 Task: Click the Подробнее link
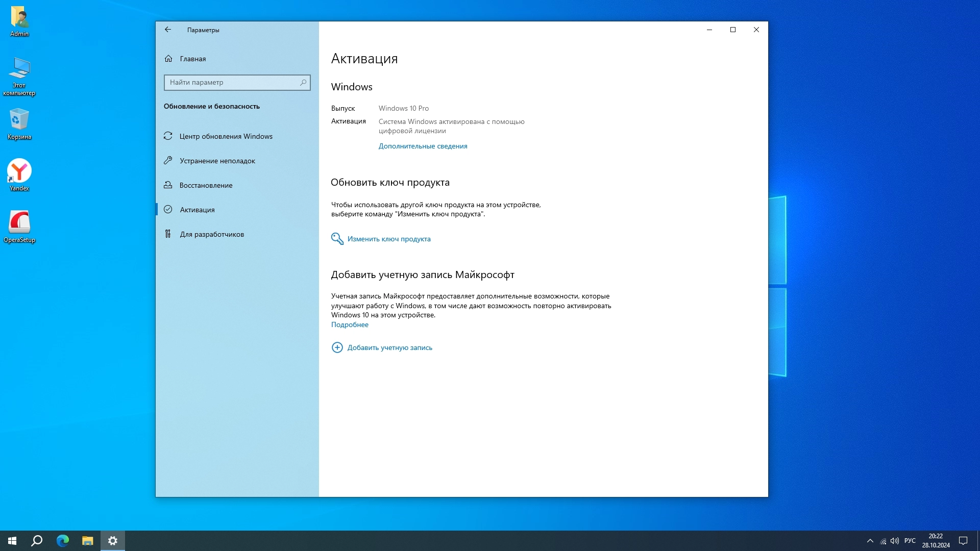(x=350, y=324)
